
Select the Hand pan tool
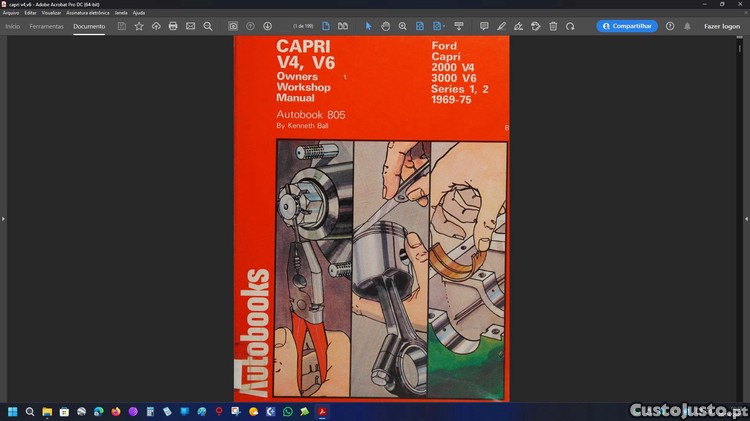tap(385, 26)
